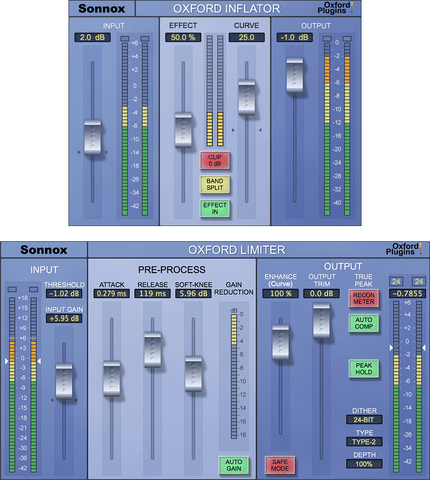Screen dimensions: 430x480
Task: Click the ATTACK fader handle
Action: [x=112, y=378]
